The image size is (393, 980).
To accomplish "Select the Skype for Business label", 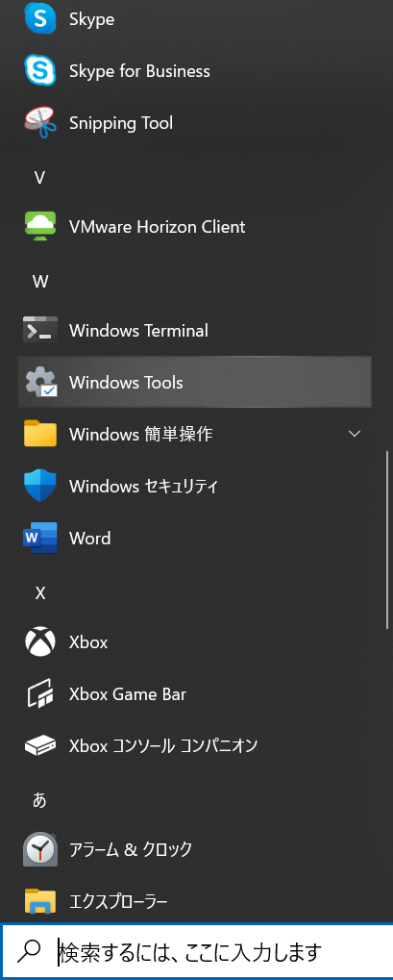I will click(x=139, y=70).
